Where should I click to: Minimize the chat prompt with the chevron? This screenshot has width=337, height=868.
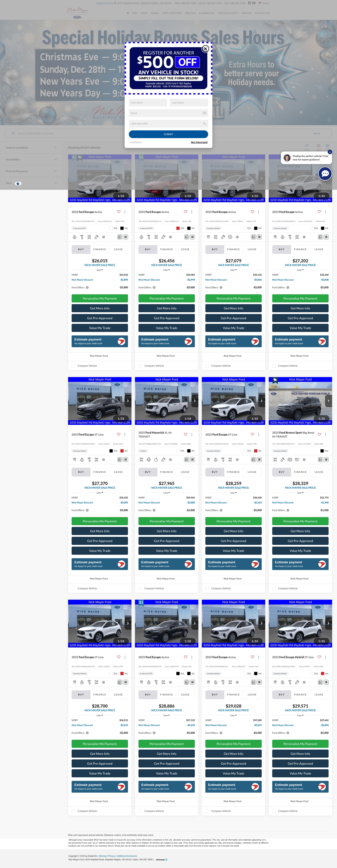[330, 152]
